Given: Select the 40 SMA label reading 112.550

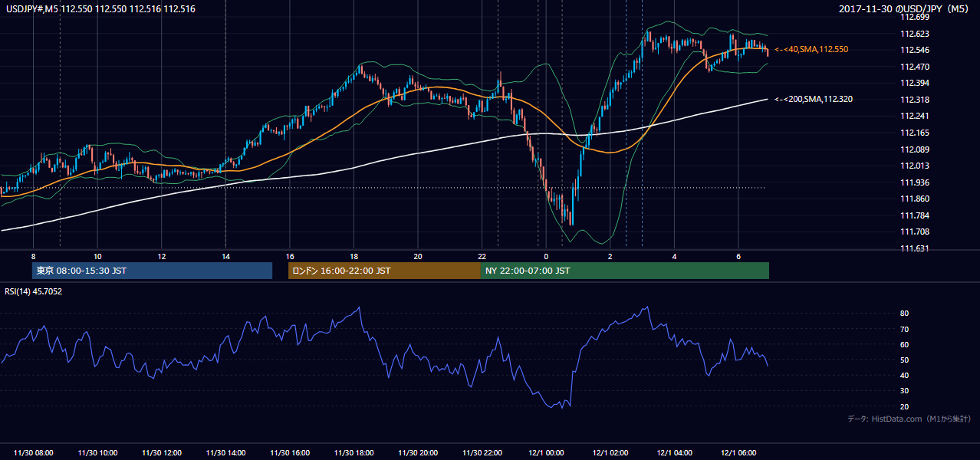Looking at the screenshot, I should 811,49.
